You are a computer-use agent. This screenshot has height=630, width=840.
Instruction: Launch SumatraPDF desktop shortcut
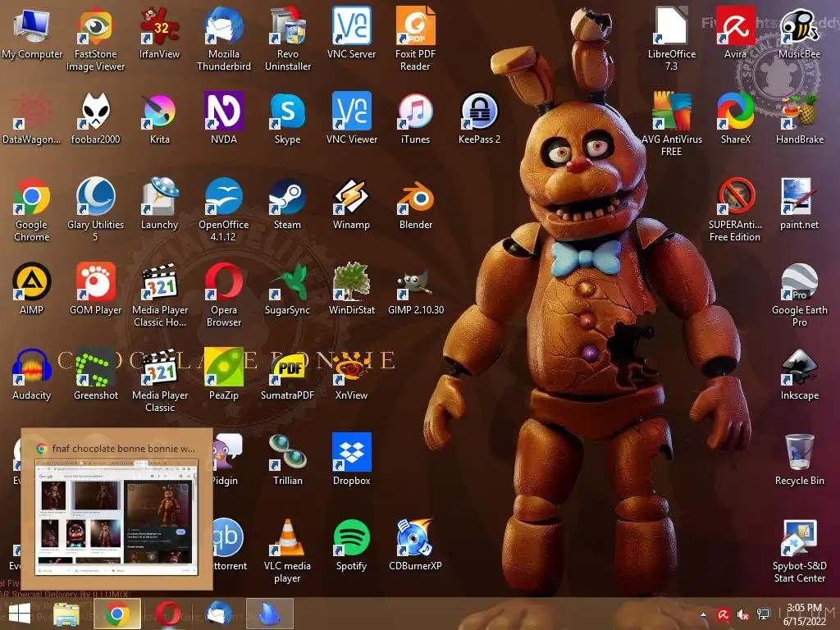click(288, 375)
